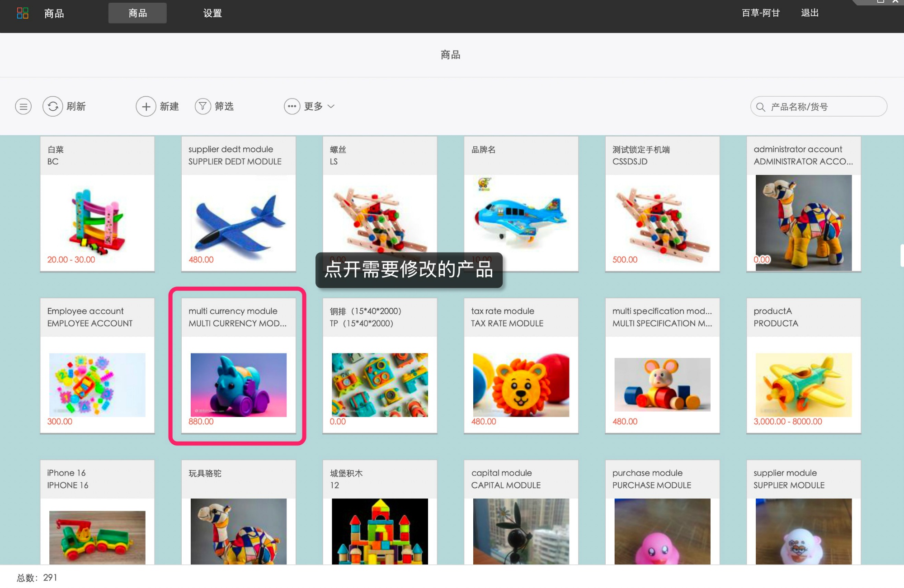
Task: Click the TAX RATE MODULE code text
Action: click(507, 324)
